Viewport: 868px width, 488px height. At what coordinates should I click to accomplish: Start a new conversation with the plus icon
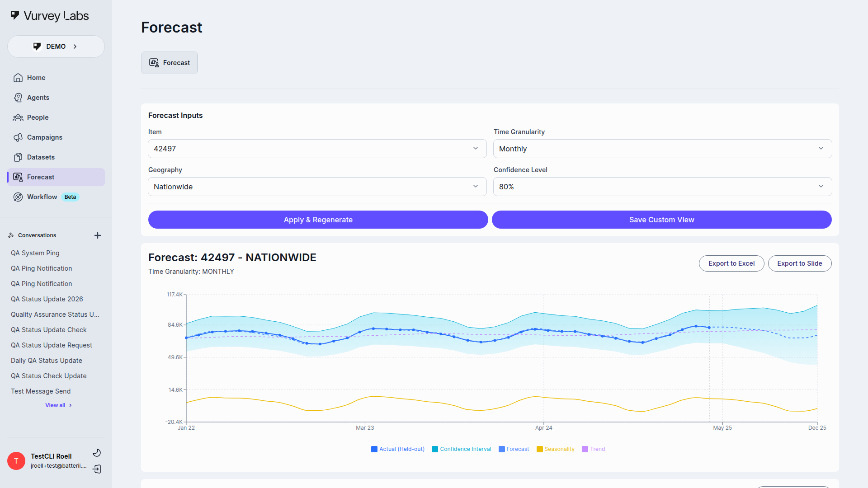(98, 235)
